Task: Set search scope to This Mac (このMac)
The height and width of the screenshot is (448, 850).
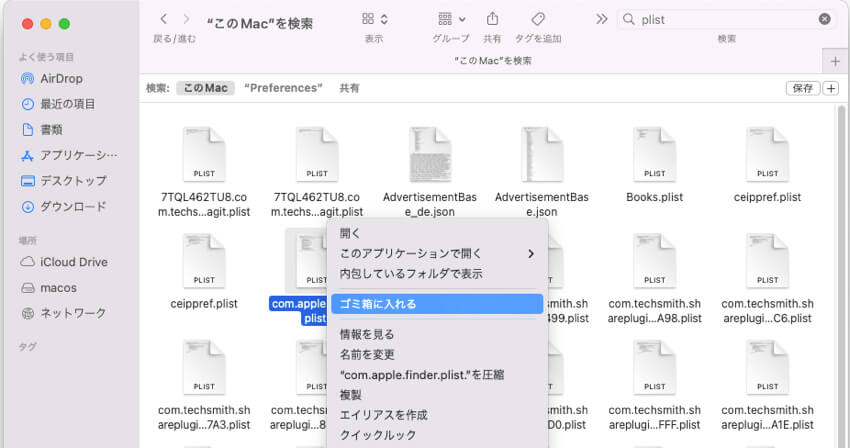Action: click(x=205, y=88)
